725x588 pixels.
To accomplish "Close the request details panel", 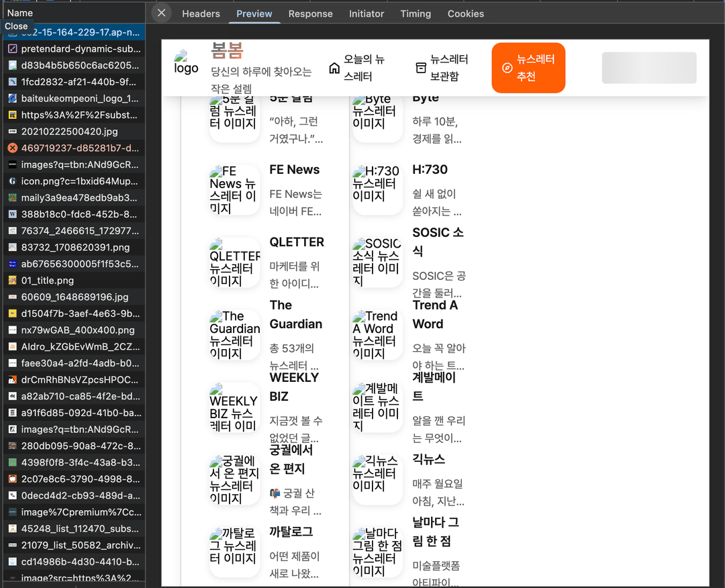I will point(161,13).
